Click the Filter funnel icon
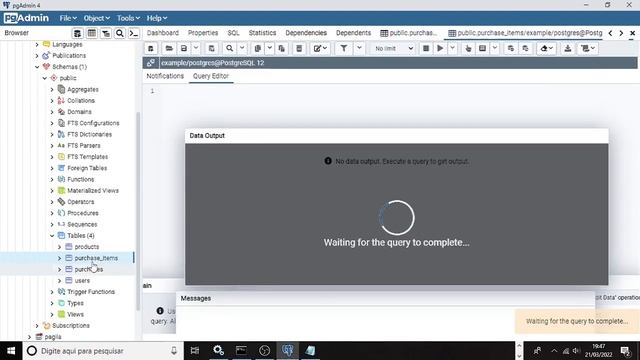This screenshot has width=640, height=360. [344, 49]
